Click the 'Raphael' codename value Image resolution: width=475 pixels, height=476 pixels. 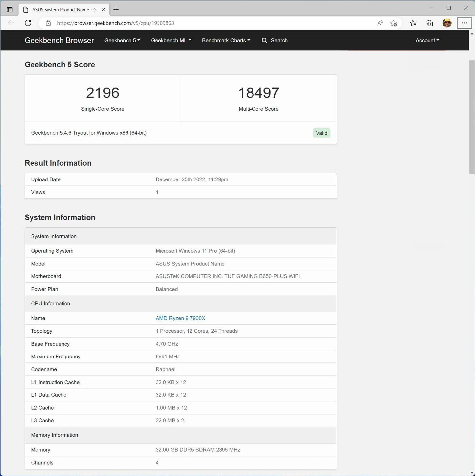[165, 370]
